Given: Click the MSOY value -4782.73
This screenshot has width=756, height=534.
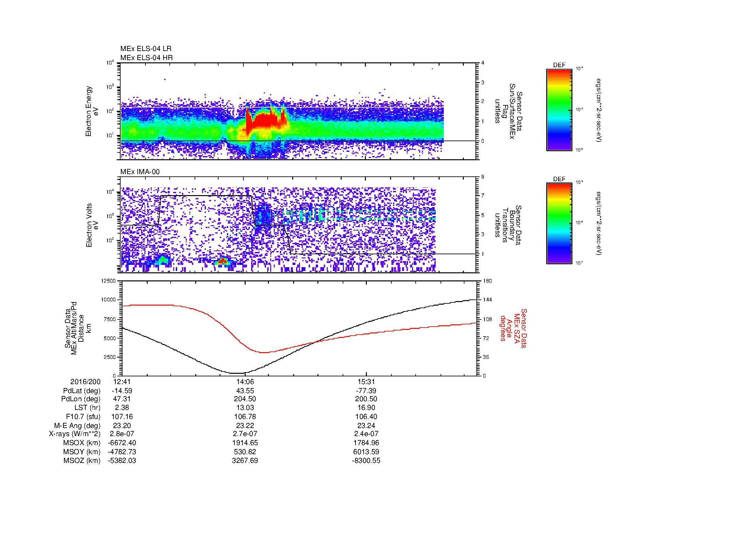Looking at the screenshot, I should click(122, 452).
